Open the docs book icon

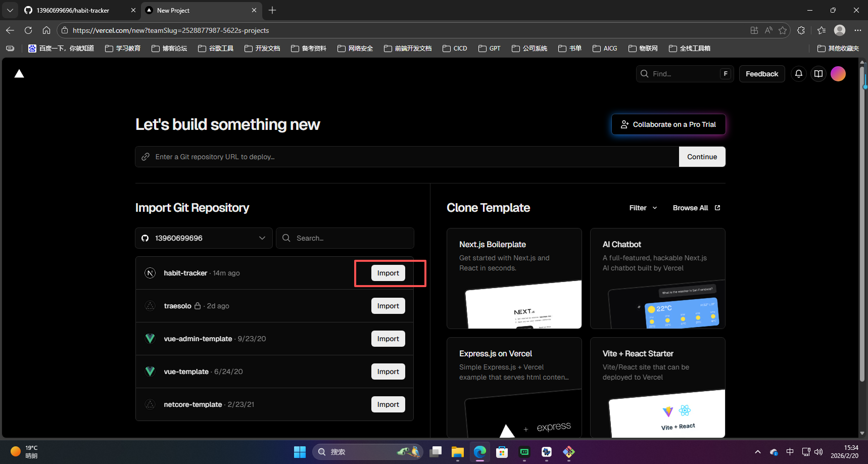tap(818, 74)
